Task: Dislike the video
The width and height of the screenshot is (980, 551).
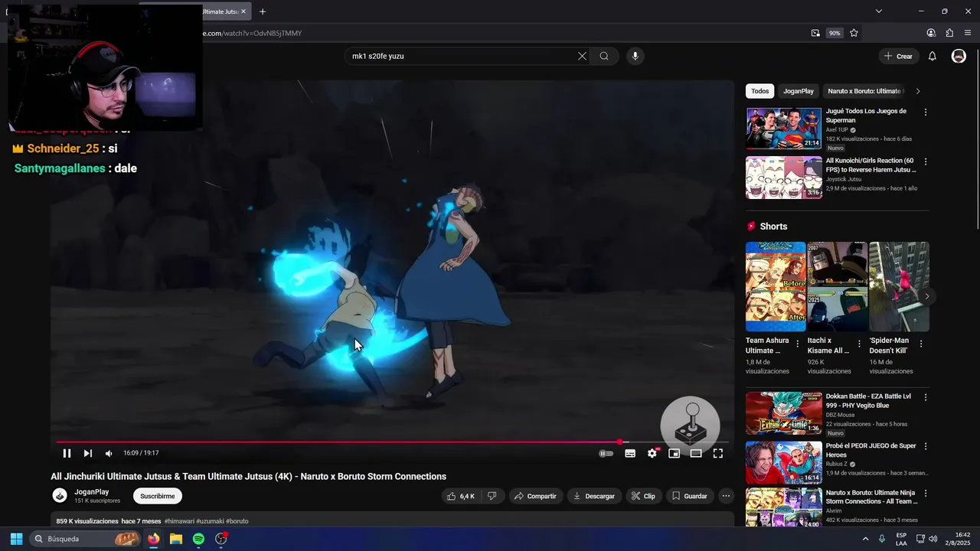Action: tap(492, 496)
